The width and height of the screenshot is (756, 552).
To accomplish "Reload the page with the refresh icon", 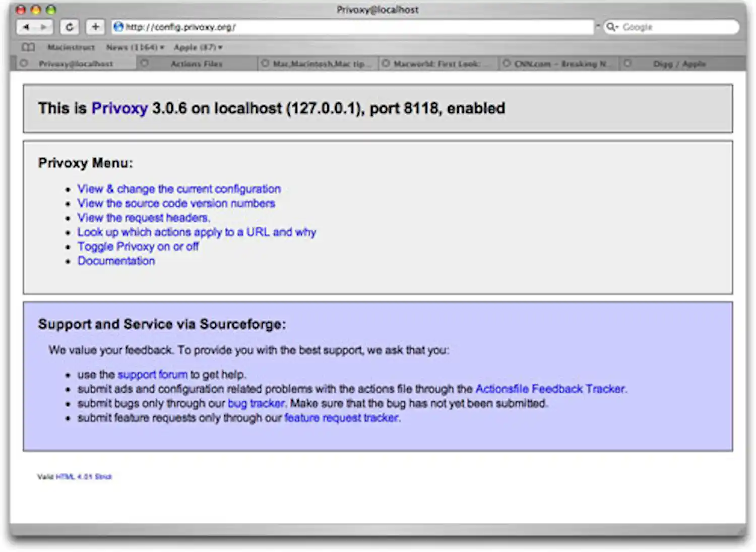I will 70,27.
